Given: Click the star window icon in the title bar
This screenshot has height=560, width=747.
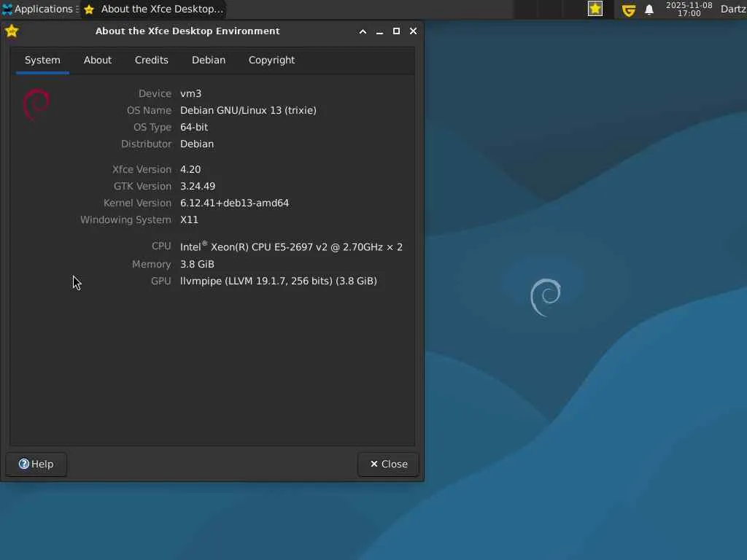Looking at the screenshot, I should (12, 31).
